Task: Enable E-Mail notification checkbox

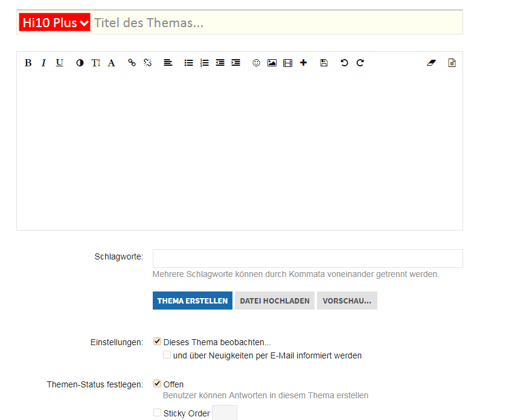Action: tap(167, 355)
